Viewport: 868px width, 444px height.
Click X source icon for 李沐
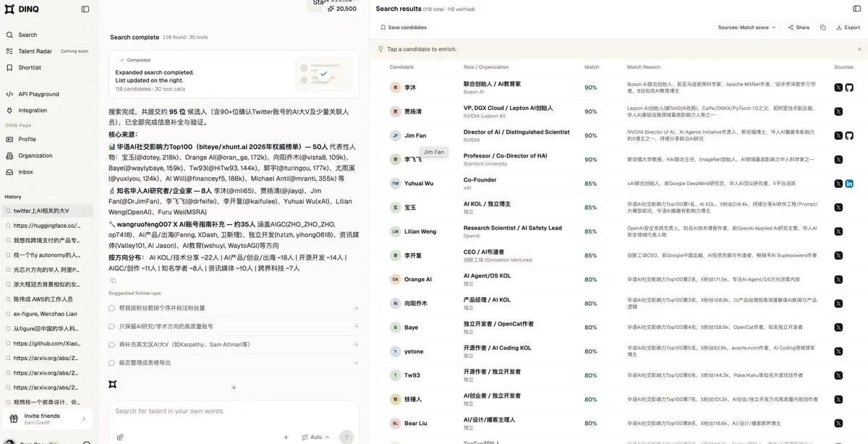pos(838,87)
